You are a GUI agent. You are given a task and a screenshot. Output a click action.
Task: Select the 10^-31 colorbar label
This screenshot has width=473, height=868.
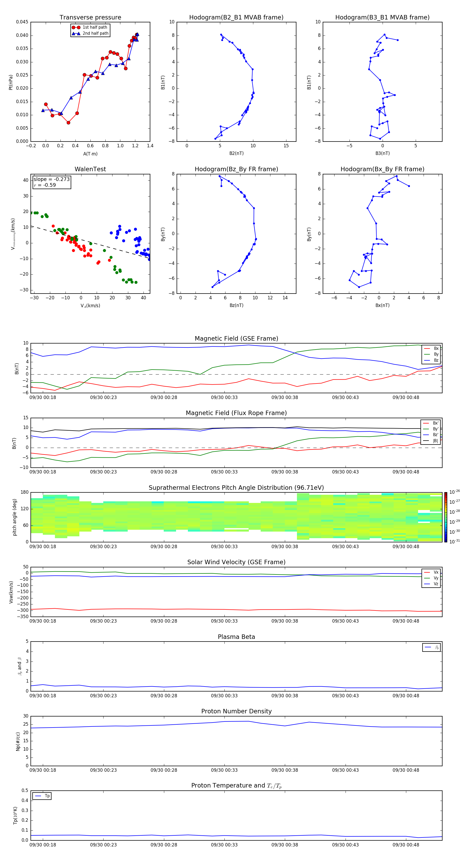(x=455, y=542)
